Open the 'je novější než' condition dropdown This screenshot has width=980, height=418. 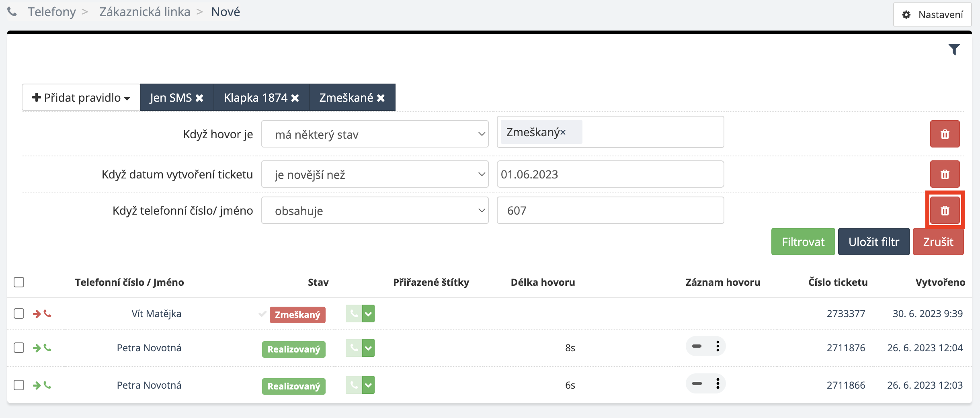pyautogui.click(x=375, y=174)
